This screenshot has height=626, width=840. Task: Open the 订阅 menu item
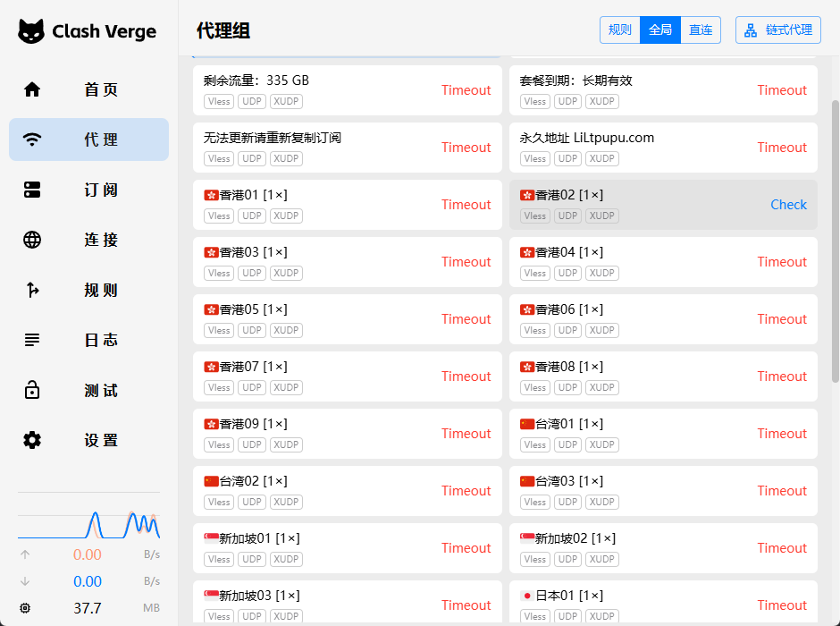pos(101,190)
